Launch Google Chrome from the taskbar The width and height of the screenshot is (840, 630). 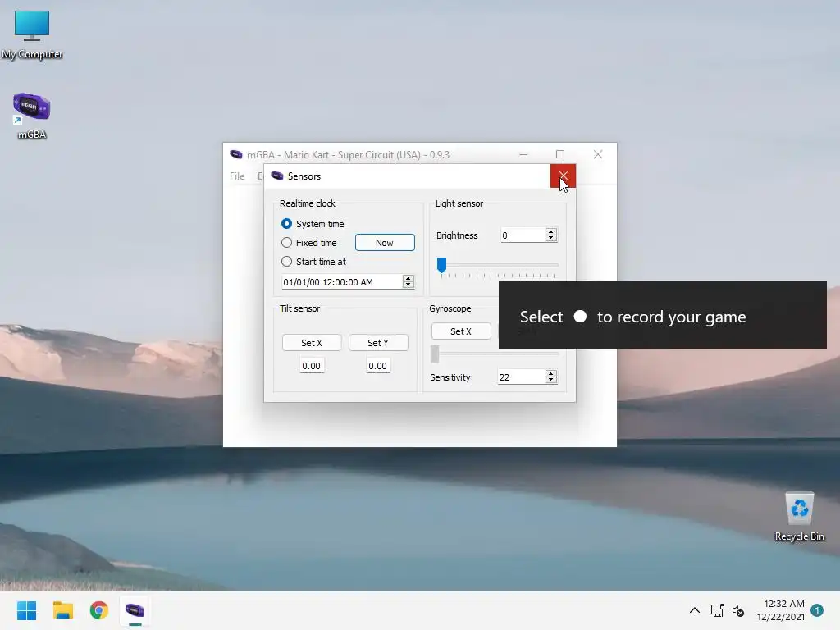[x=99, y=610]
